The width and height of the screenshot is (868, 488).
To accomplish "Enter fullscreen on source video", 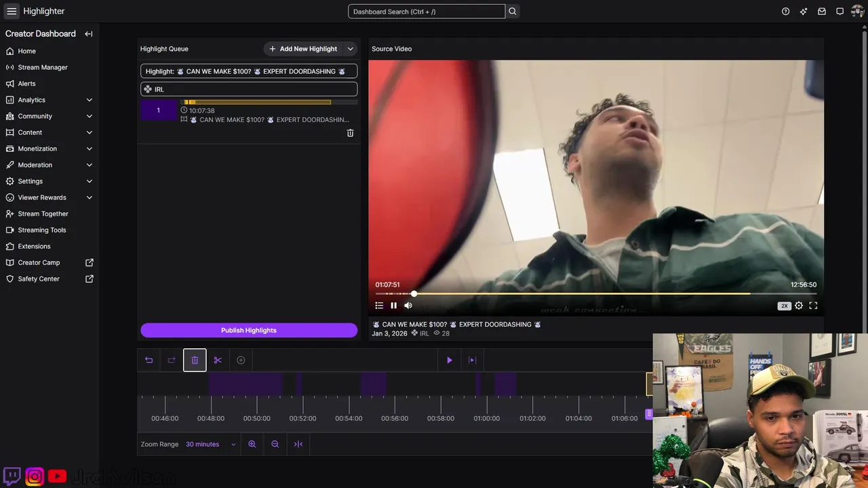I will click(x=813, y=306).
